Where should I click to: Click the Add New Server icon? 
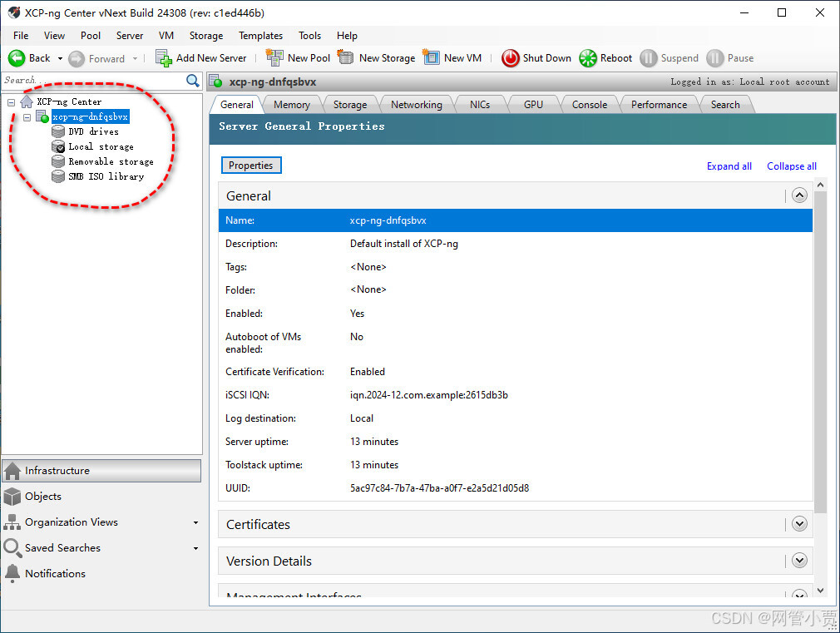163,58
